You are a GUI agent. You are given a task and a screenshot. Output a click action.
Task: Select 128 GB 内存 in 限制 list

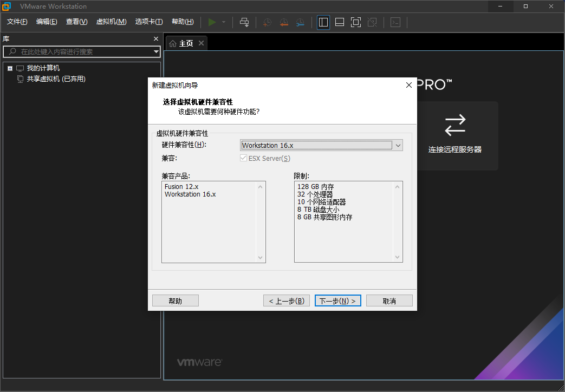(316, 187)
